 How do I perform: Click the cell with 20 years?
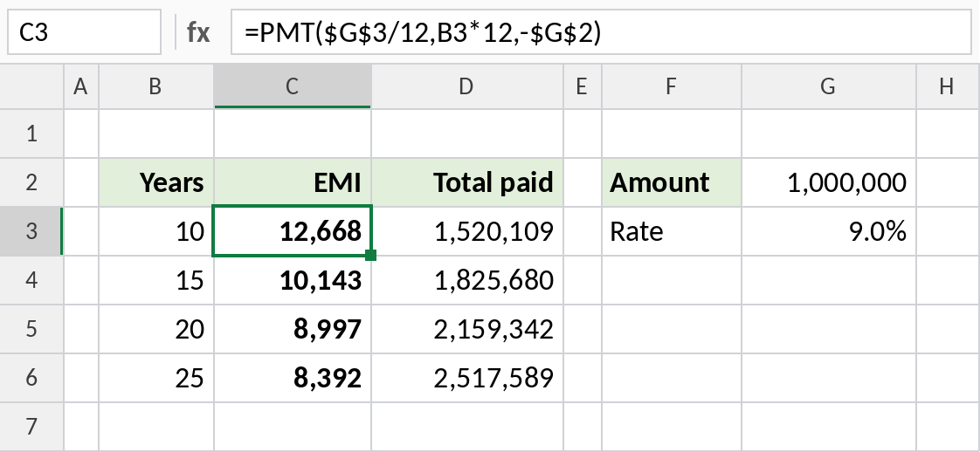(156, 329)
